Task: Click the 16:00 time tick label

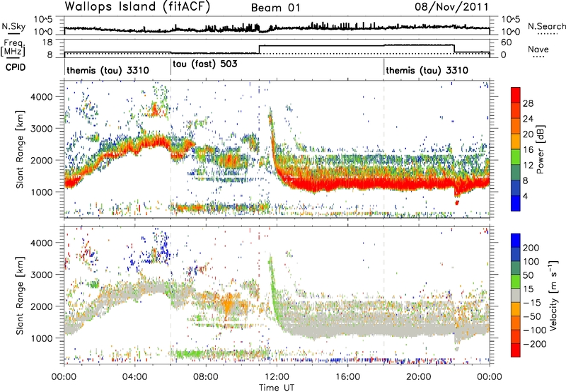Action: (x=347, y=377)
